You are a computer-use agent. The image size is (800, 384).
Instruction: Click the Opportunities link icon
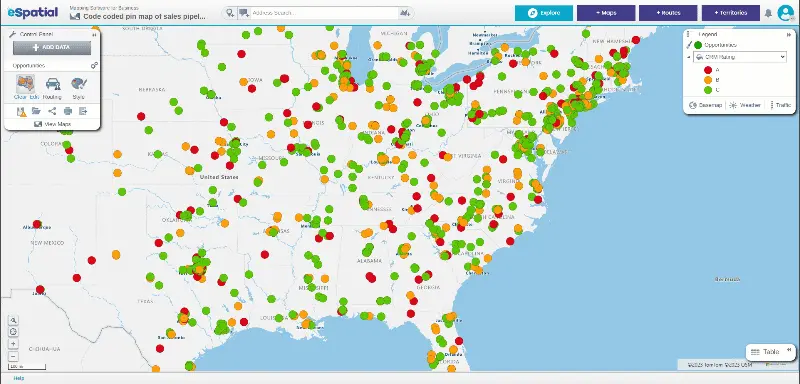pos(94,66)
